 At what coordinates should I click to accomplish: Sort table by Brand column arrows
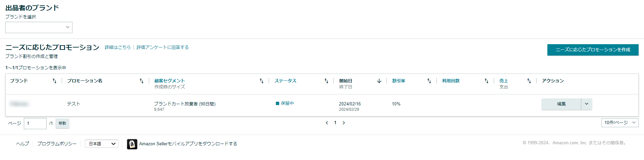pyautogui.click(x=54, y=81)
